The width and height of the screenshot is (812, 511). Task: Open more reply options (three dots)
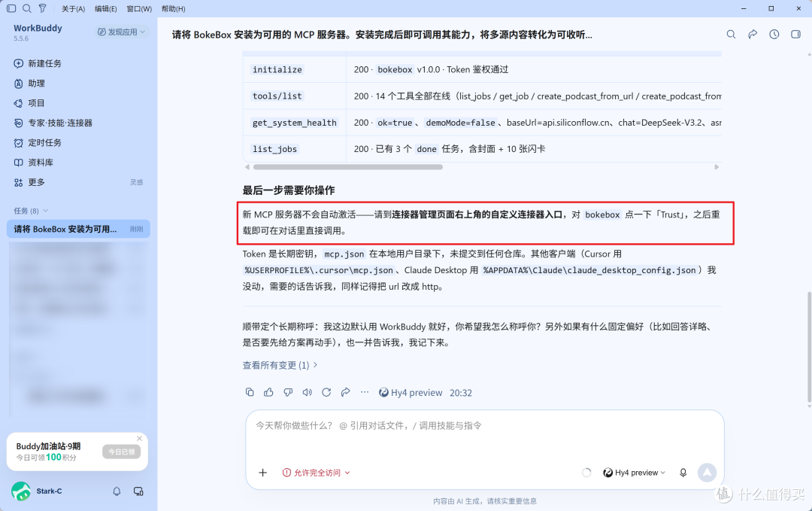(365, 392)
